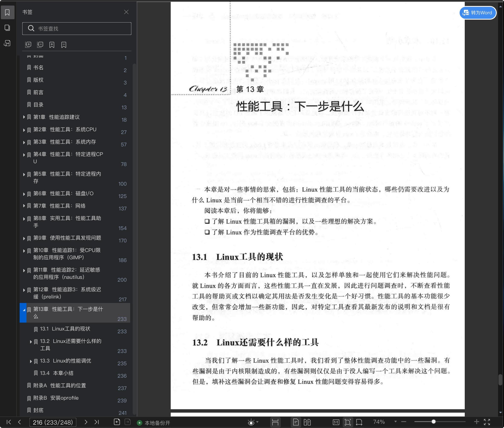Expand the 13.2 Linux还需要什么样的工具 bookmark
504x428 pixels.
click(x=31, y=342)
